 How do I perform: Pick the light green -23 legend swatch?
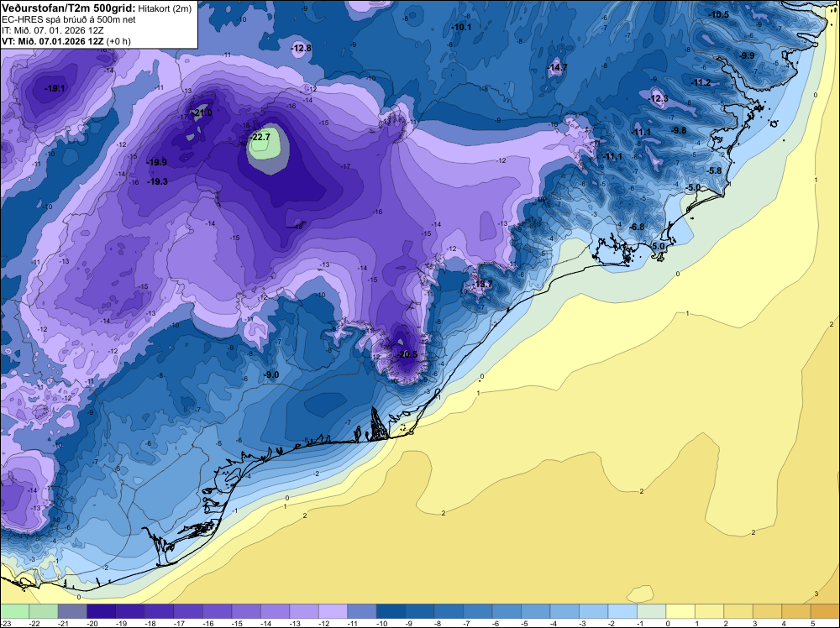point(14,611)
